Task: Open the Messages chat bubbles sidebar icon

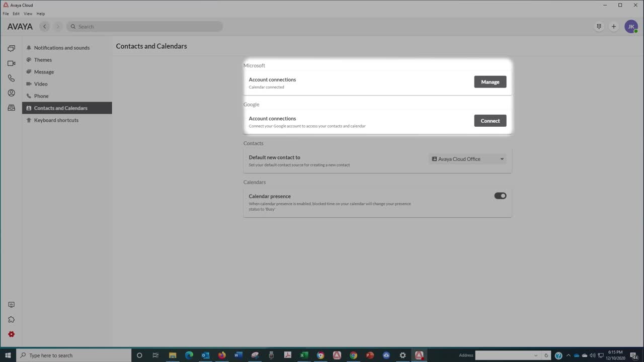Action: (11, 48)
